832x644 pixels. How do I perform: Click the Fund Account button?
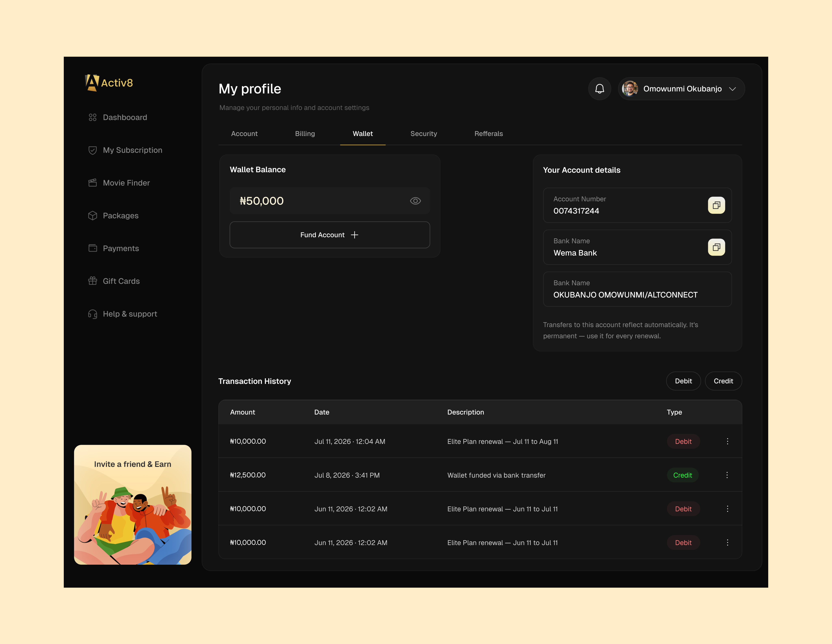[x=329, y=235]
